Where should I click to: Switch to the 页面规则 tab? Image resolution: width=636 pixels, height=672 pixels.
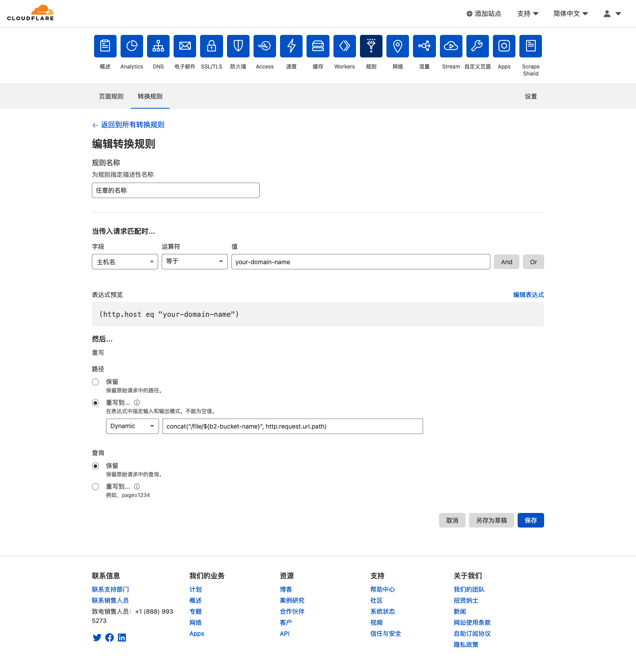click(111, 96)
